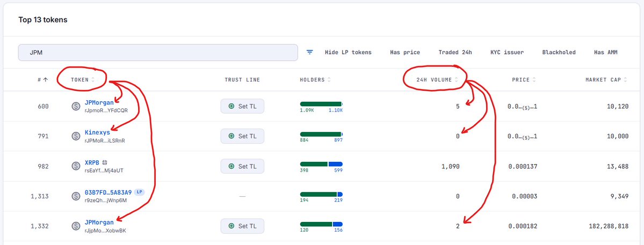
Task: Toggle the Blackholed filter
Action: pos(559,52)
